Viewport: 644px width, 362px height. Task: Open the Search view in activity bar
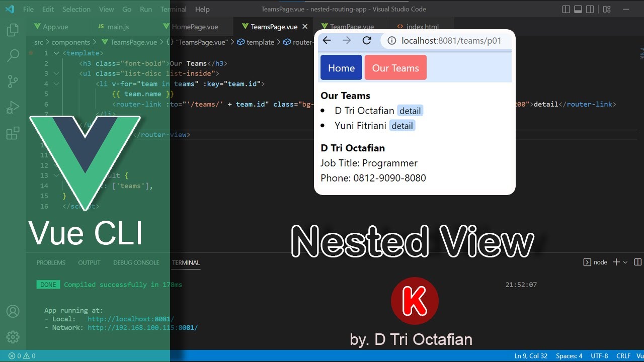click(13, 55)
